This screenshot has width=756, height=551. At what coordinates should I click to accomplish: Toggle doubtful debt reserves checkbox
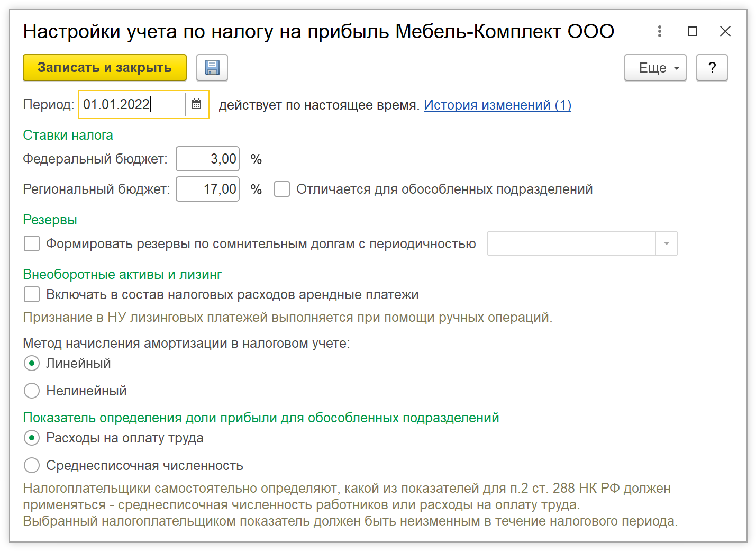(x=32, y=243)
